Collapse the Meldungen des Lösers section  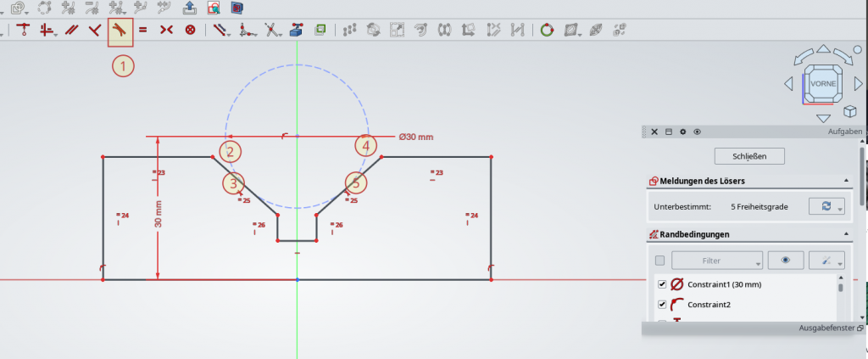pos(845,181)
